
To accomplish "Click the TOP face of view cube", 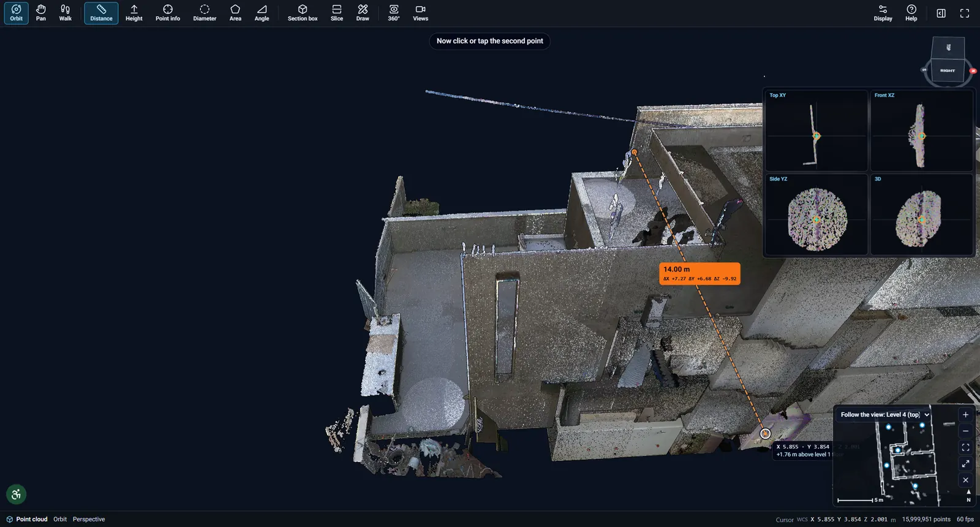I will tap(948, 48).
